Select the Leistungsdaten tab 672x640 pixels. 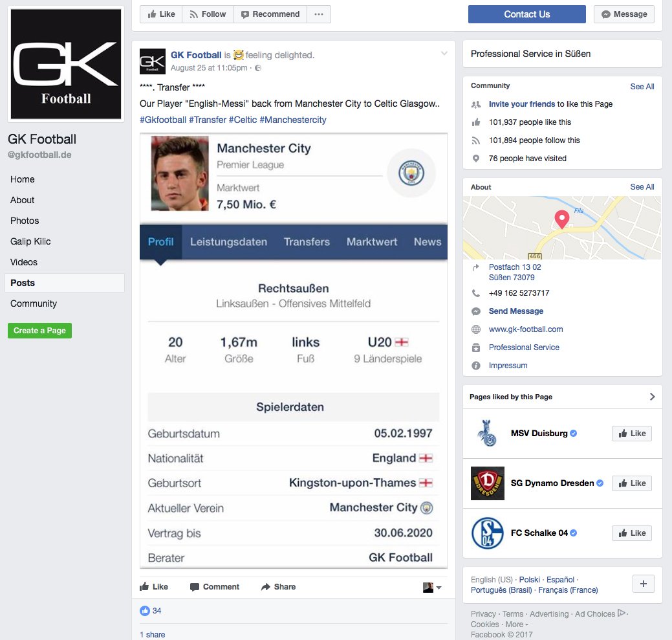228,242
